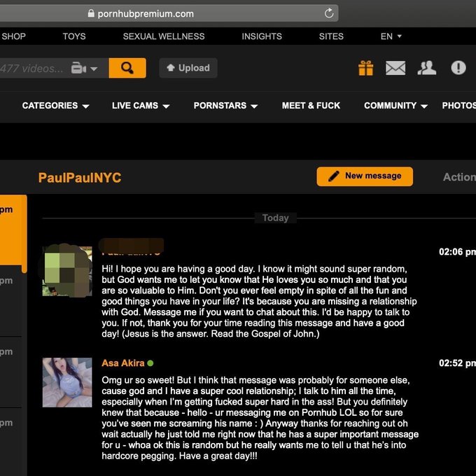Open the SEXUAL WELLNESS link
This screenshot has height=476, width=476.
[164, 36]
